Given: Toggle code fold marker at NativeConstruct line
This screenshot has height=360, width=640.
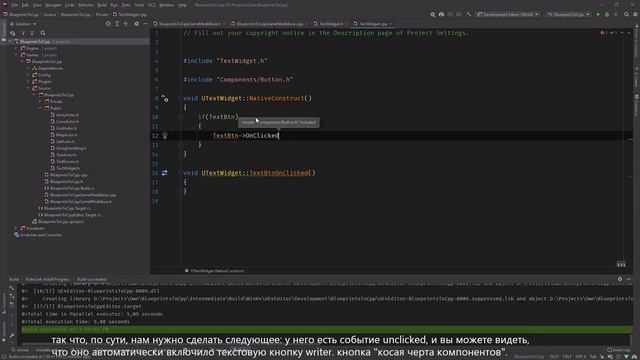Looking at the screenshot, I should (x=180, y=98).
